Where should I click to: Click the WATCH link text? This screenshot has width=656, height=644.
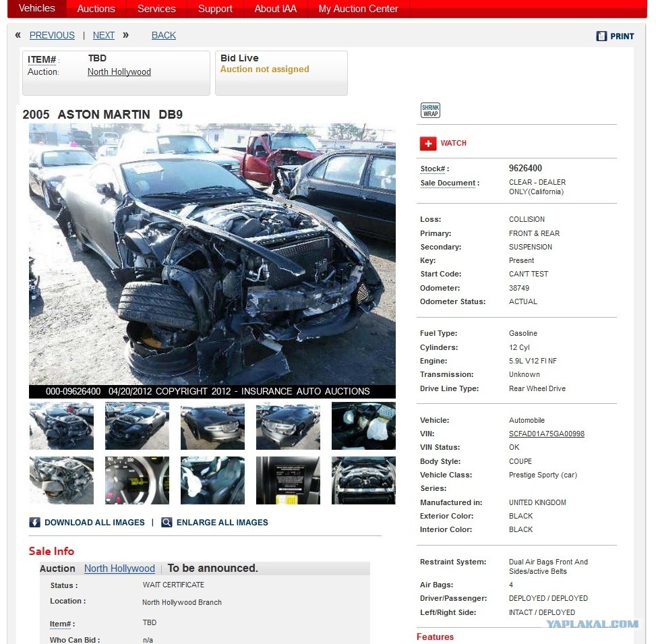coord(453,143)
